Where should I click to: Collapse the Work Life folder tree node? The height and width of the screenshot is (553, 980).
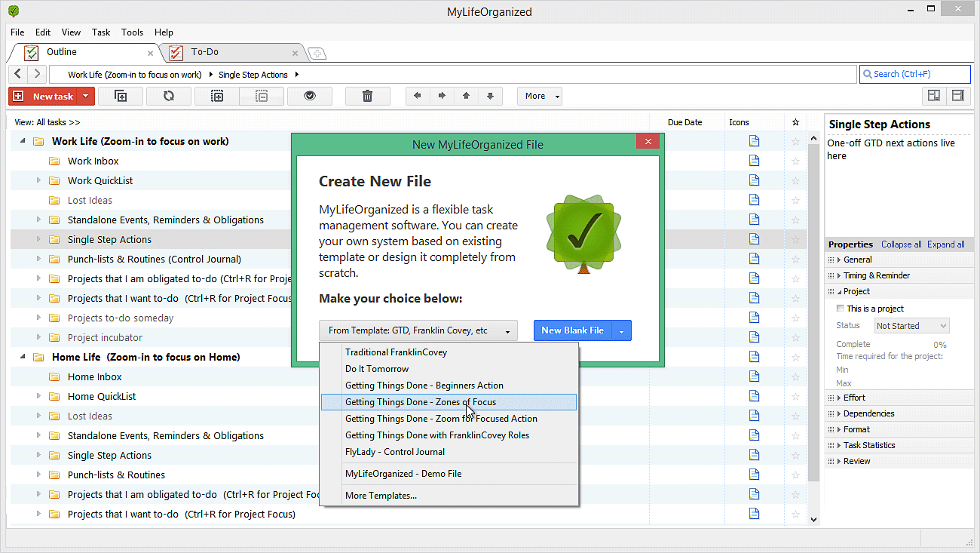click(x=22, y=141)
